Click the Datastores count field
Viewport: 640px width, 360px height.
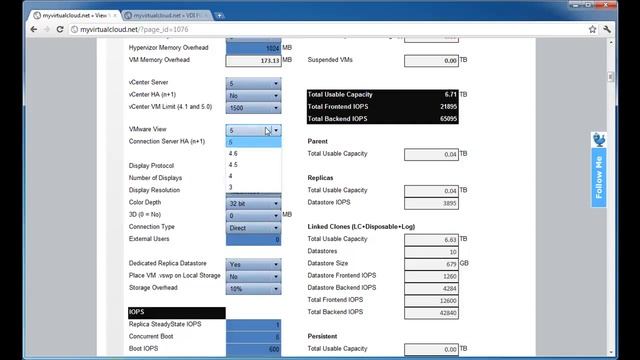431,252
